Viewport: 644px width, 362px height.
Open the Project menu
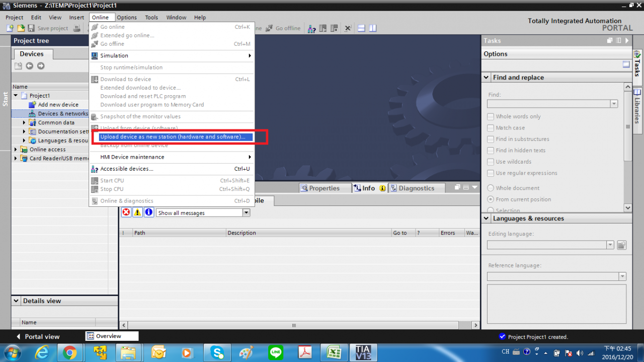point(15,18)
